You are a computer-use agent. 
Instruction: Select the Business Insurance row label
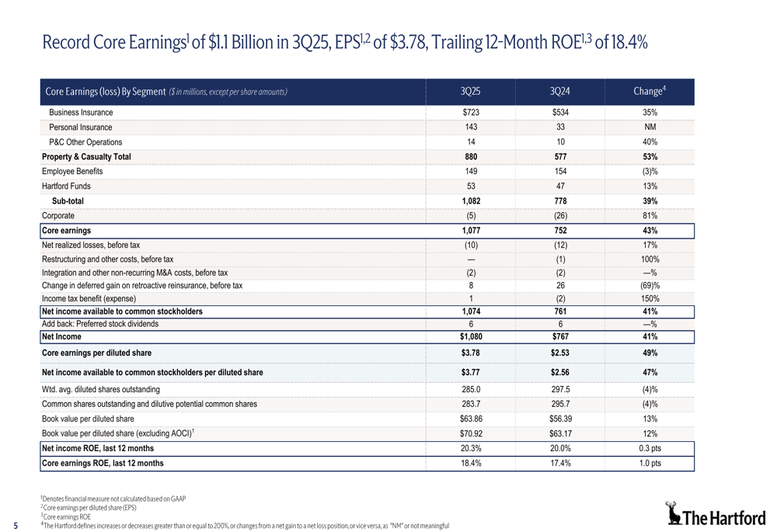tap(81, 113)
